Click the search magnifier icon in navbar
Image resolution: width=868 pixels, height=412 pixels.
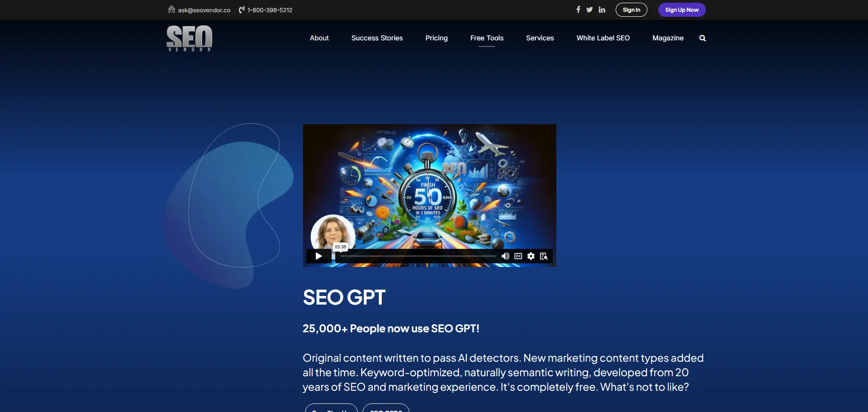tap(702, 38)
